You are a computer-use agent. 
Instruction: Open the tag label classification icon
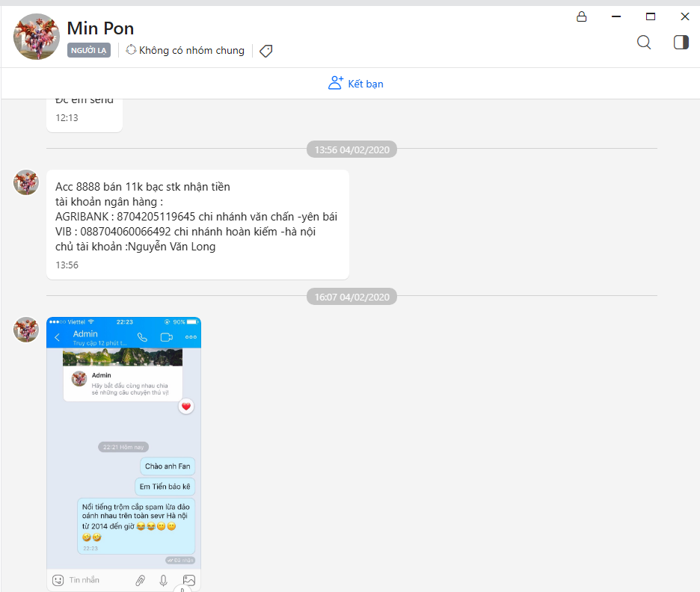coord(265,51)
